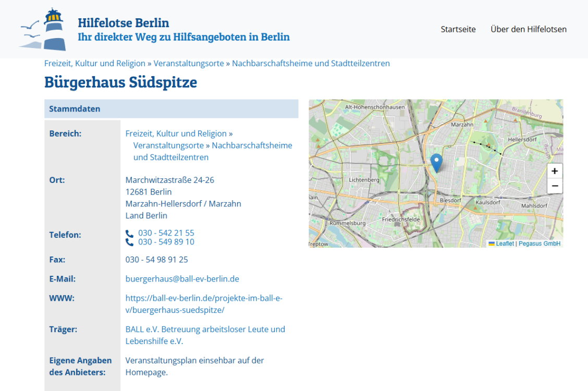Viewport: 588px width, 391px height.
Task: Click the Stammdaten section header
Action: [x=74, y=108]
